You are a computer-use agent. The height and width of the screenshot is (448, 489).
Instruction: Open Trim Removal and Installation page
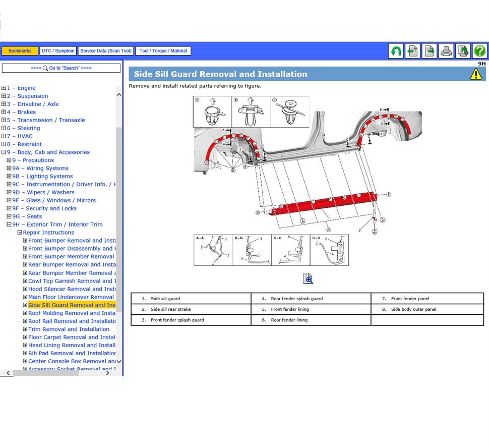tap(69, 329)
